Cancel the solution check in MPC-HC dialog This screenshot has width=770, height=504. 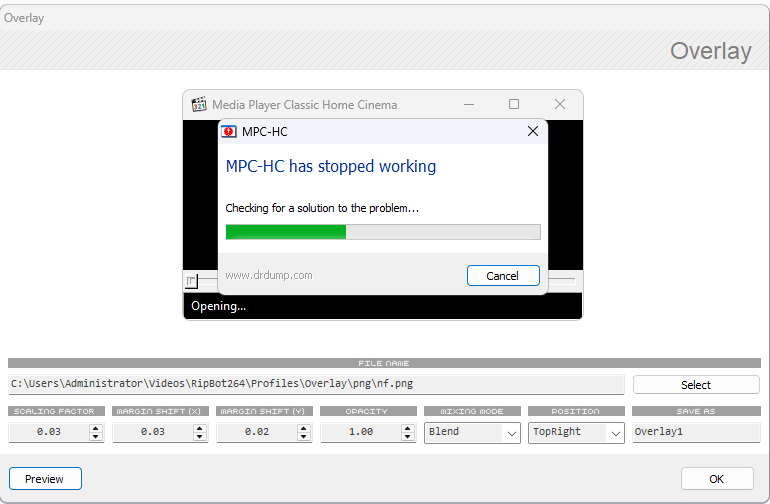(x=503, y=276)
